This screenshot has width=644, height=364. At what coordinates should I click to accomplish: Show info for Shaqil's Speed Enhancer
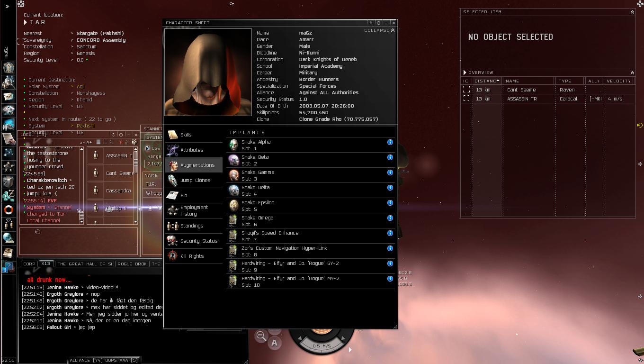(x=390, y=233)
